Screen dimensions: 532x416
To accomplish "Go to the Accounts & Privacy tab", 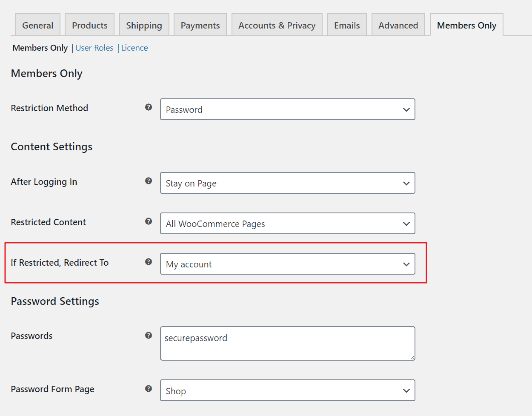I will 277,25.
